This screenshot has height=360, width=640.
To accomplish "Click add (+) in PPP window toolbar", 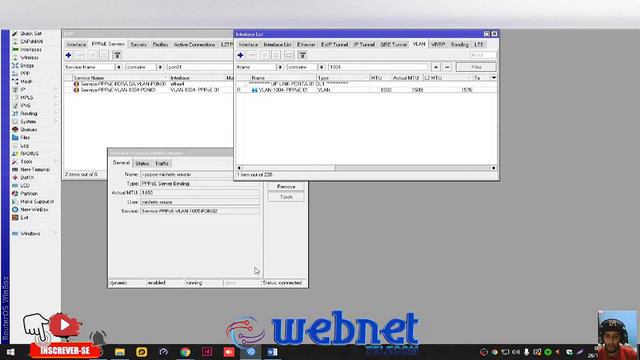I will (68, 55).
